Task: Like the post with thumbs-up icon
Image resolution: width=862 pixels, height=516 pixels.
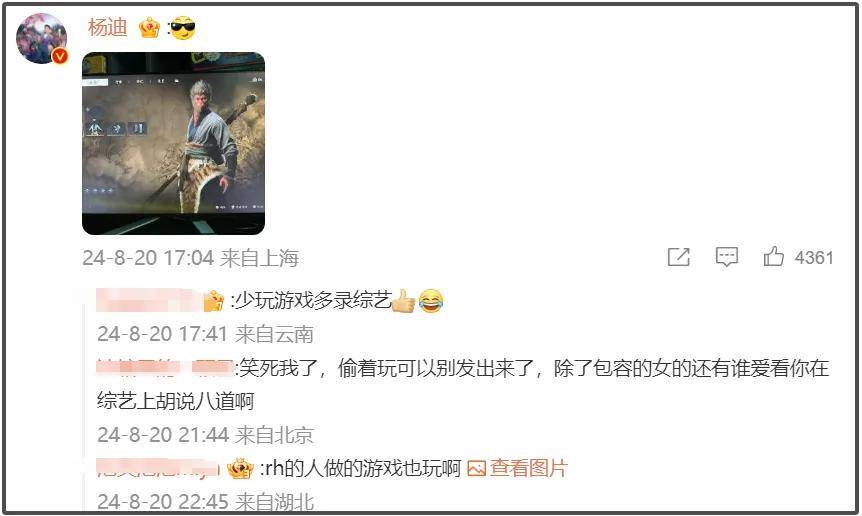Action: point(773,256)
